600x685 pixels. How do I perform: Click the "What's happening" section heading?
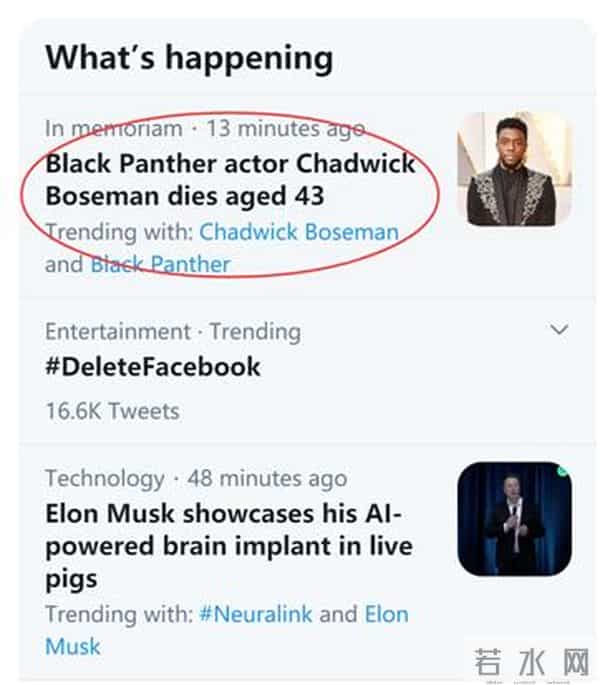[188, 57]
